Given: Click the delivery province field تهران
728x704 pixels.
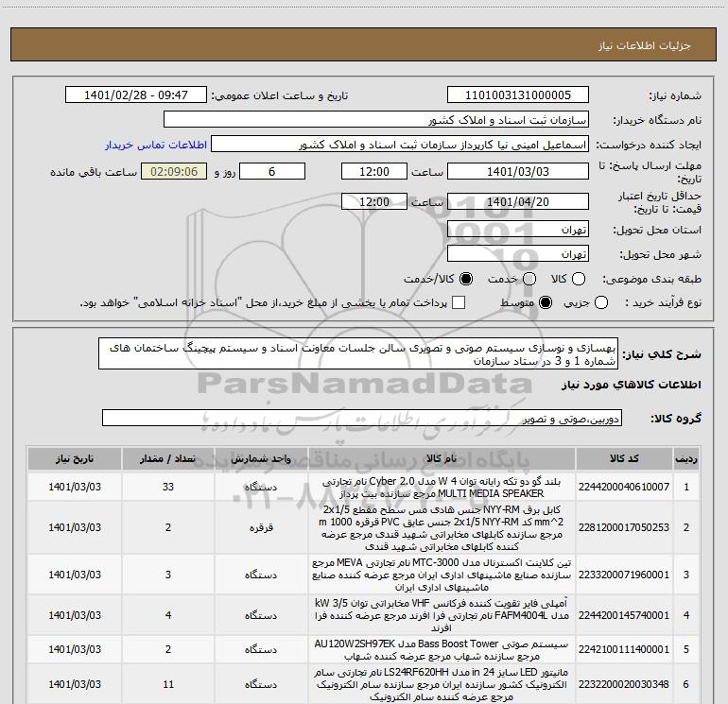Looking at the screenshot, I should click(x=518, y=230).
